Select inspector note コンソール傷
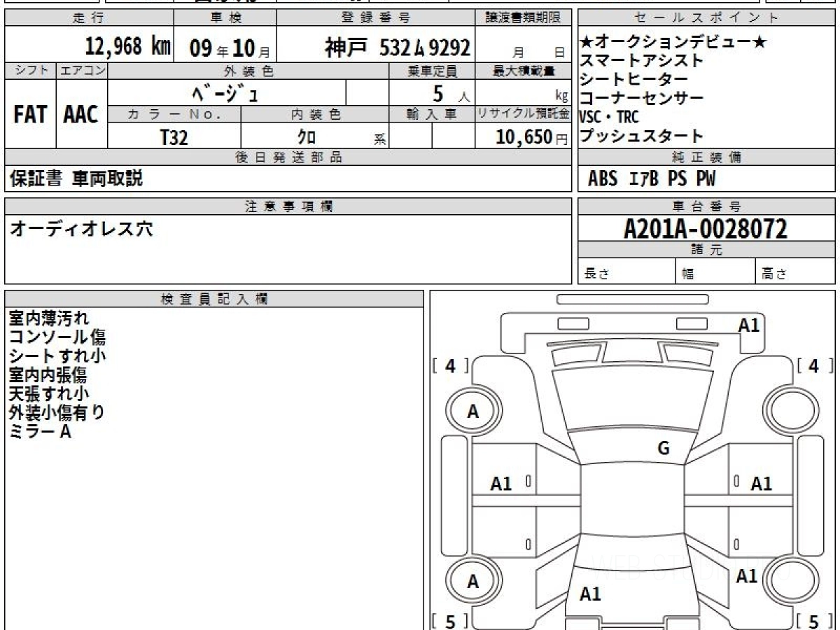840x630 pixels. (57, 337)
